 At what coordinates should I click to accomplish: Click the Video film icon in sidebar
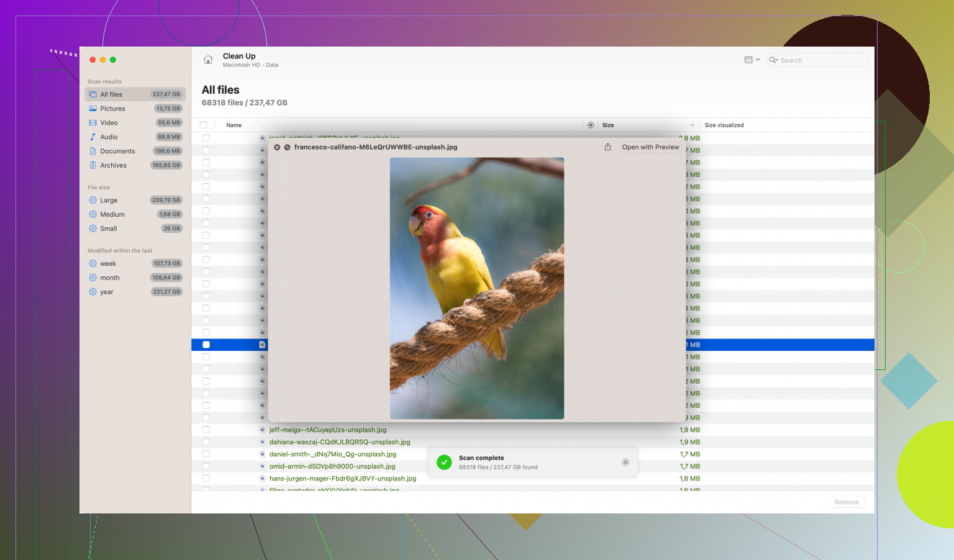pyautogui.click(x=93, y=123)
